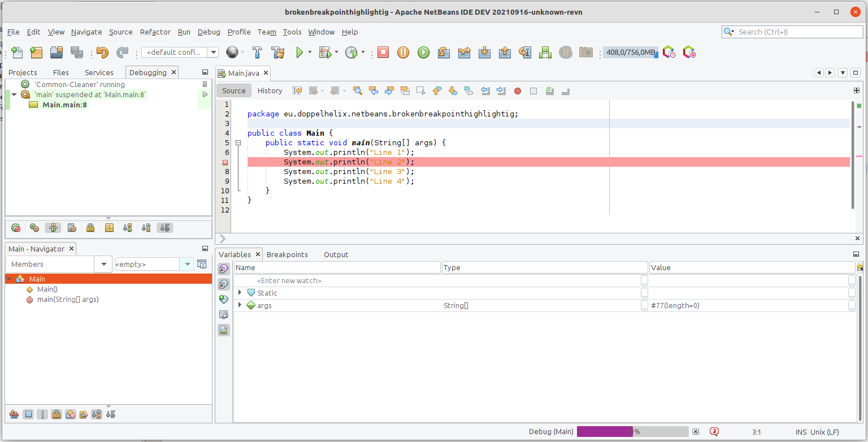Click the Find Selection magnifier in editor toolbar
The width and height of the screenshot is (868, 442).
coord(357,90)
